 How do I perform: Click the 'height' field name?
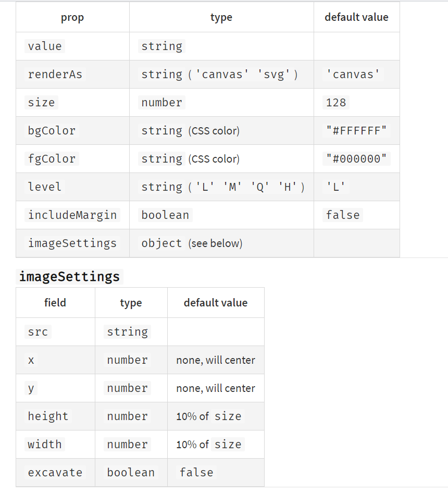tap(48, 416)
